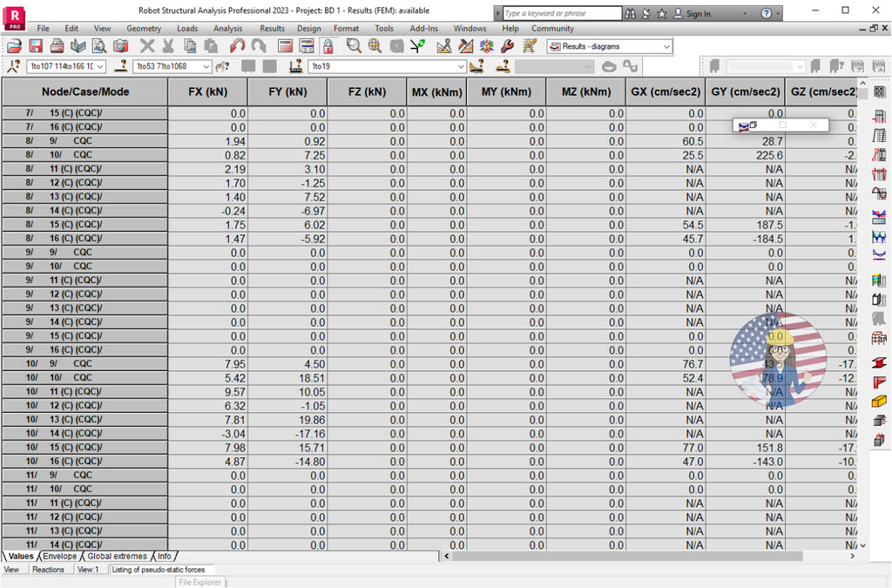Click the zoom window magnifier icon
The height and width of the screenshot is (588, 892).
tap(355, 46)
